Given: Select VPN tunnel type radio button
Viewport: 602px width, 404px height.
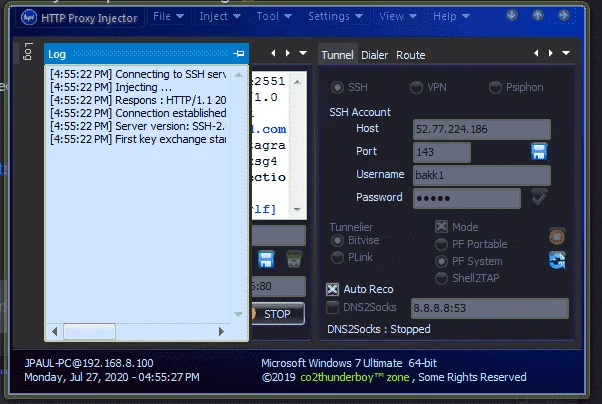Looking at the screenshot, I should 416,88.
